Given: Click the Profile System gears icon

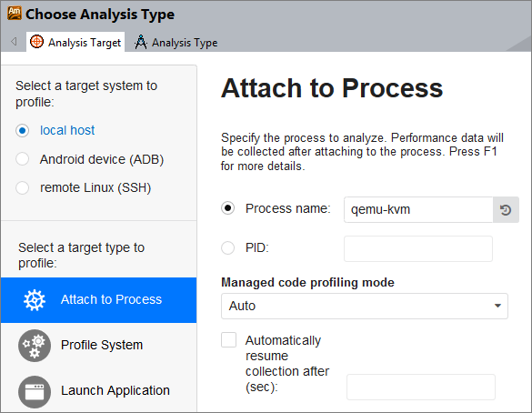Looking at the screenshot, I should point(35,346).
